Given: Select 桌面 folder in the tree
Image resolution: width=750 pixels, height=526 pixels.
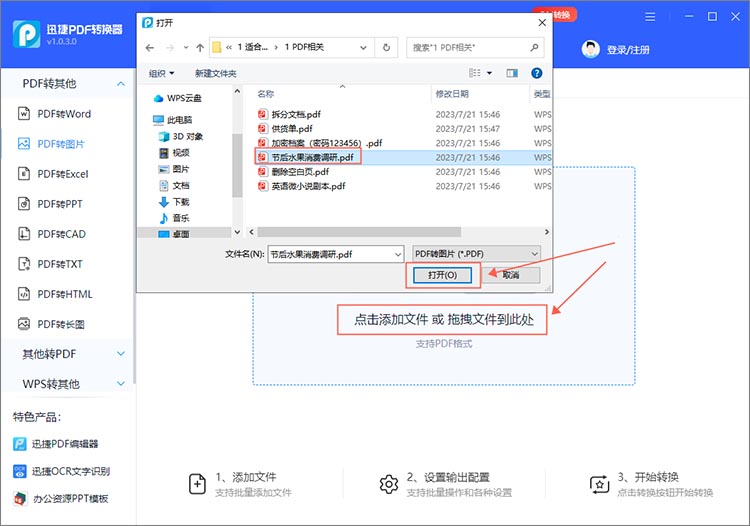Looking at the screenshot, I should 174,233.
